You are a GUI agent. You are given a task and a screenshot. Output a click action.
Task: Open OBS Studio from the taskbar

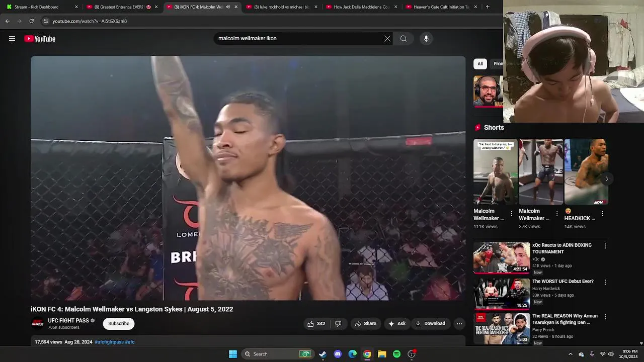(412, 354)
